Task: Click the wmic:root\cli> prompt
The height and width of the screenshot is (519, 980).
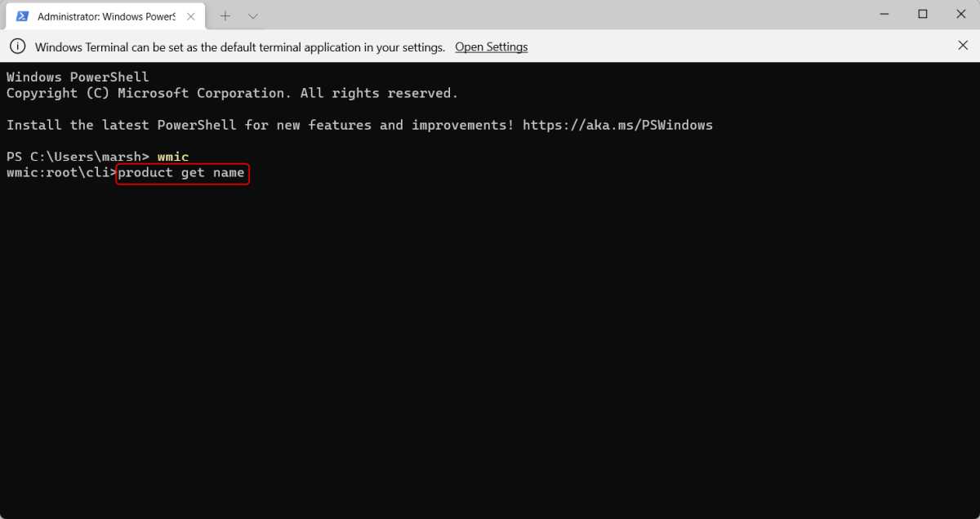Action: (x=57, y=172)
